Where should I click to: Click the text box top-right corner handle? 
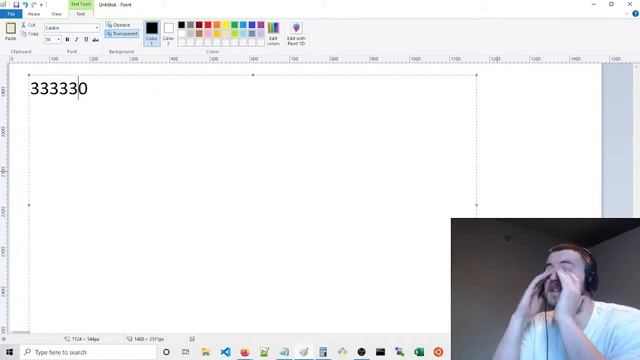tap(476, 75)
